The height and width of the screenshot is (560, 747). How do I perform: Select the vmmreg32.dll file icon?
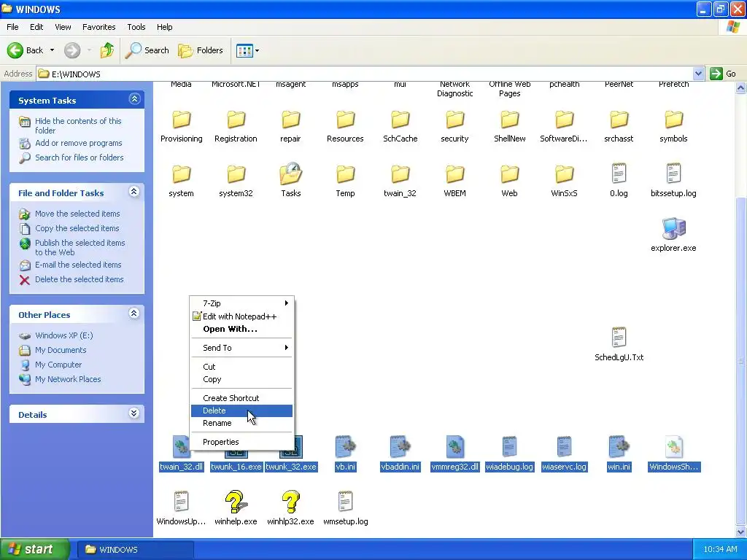point(455,447)
